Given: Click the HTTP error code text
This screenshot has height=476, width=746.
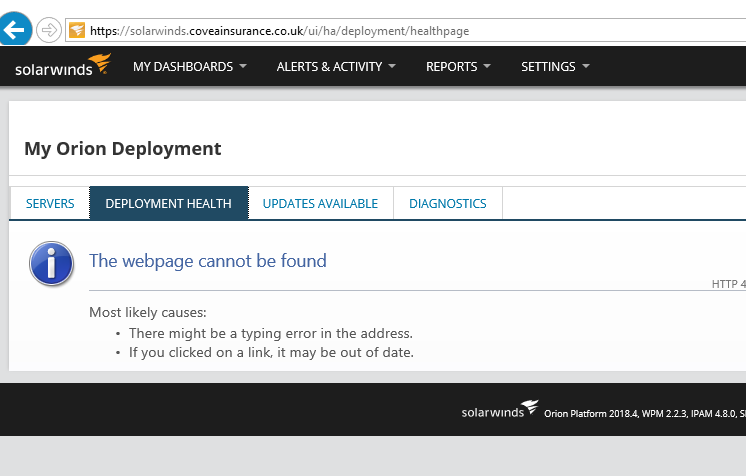Looking at the screenshot, I should pyautogui.click(x=728, y=284).
